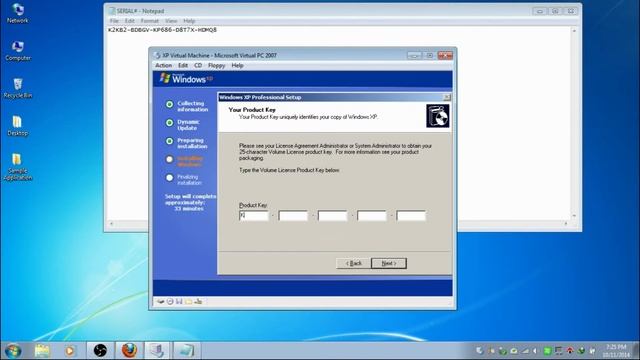Viewport: 640px width, 360px height.
Task: Launch Windows Media Player from taskbar
Action: (x=70, y=351)
